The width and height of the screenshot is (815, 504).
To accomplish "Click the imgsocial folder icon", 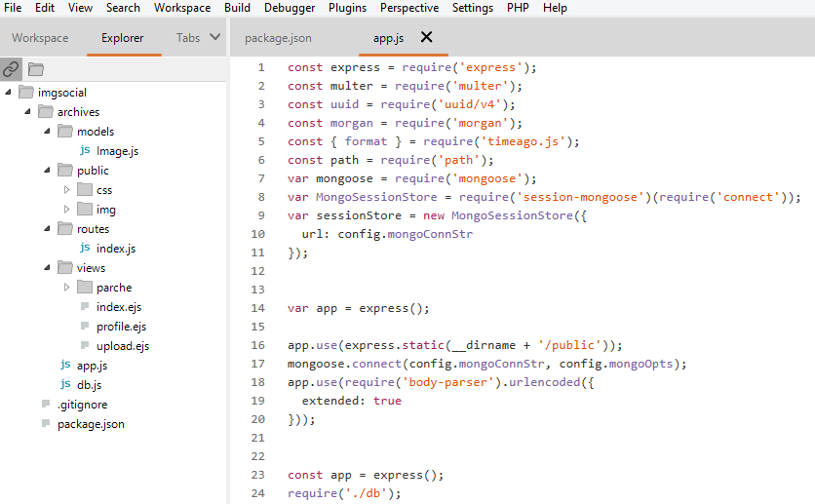I will coord(26,92).
